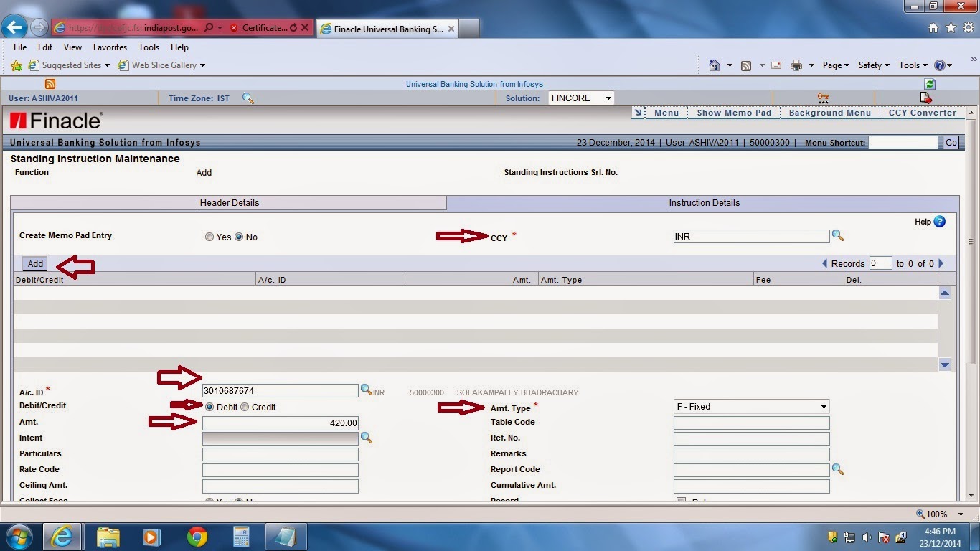
Task: Open the Report Code lookup magnifier
Action: (x=838, y=469)
